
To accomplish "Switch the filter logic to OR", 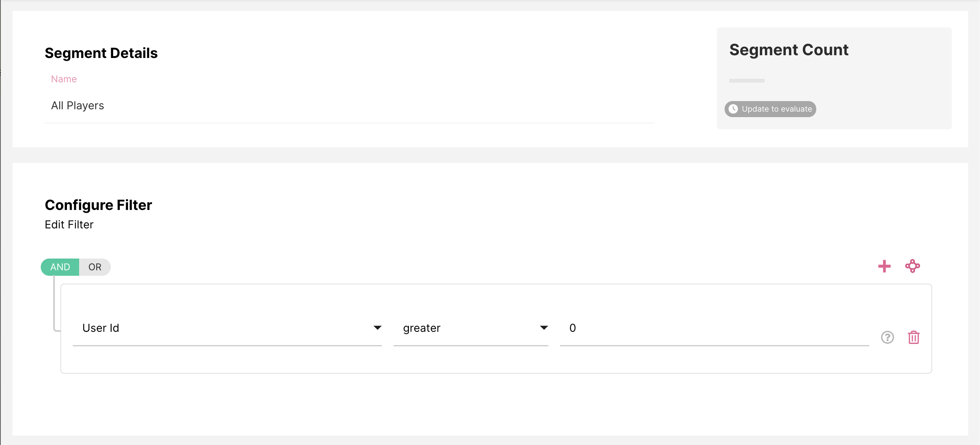I will pyautogui.click(x=95, y=267).
